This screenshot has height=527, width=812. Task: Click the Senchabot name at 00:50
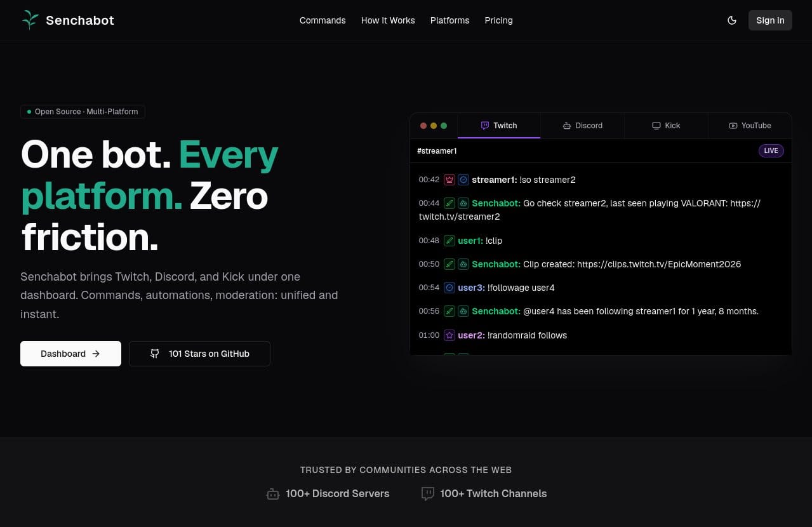496,264
